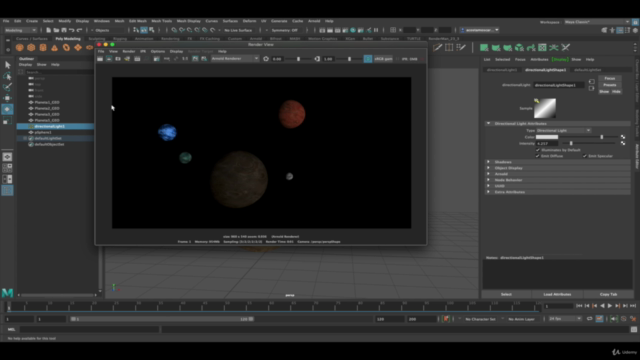Click the Hide button
Screen dimensions: 640x360
coord(616,91)
